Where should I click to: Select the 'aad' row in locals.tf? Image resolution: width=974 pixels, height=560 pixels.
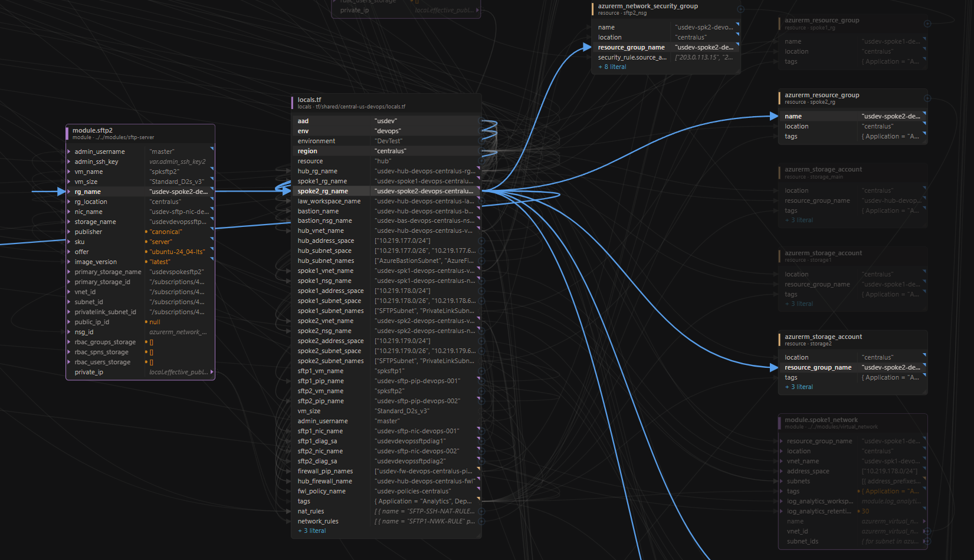click(x=387, y=121)
